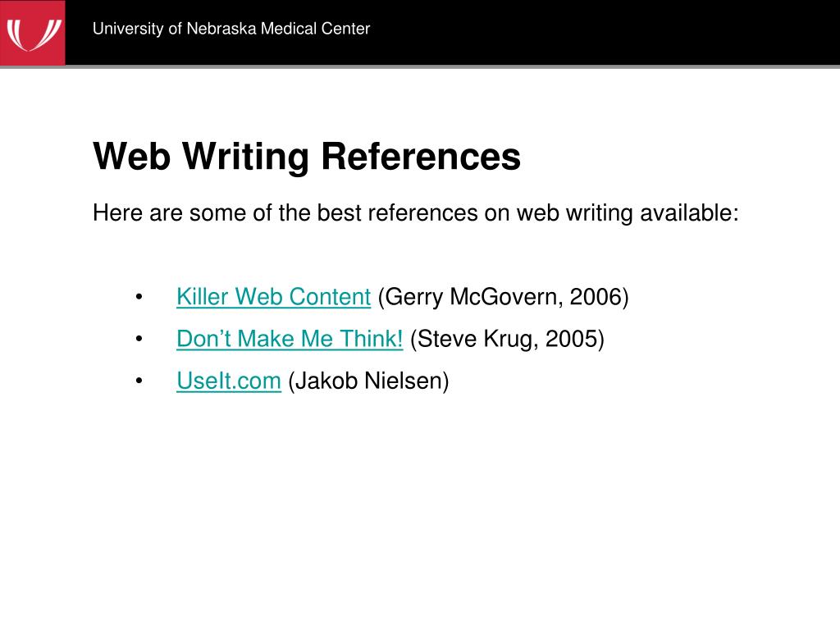Click the word References in the title

421,157
